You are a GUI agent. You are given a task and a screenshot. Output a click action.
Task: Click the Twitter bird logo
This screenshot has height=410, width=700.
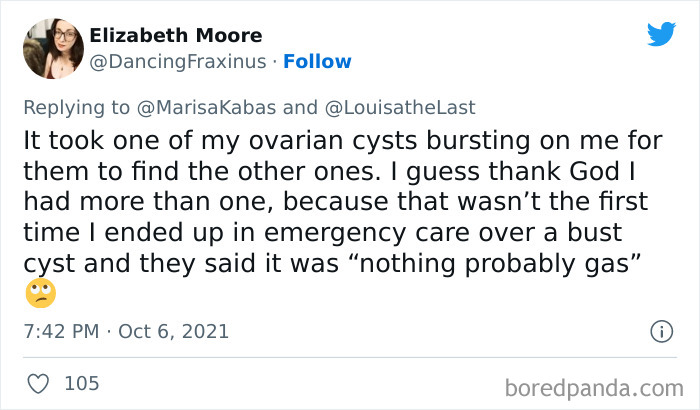661,34
